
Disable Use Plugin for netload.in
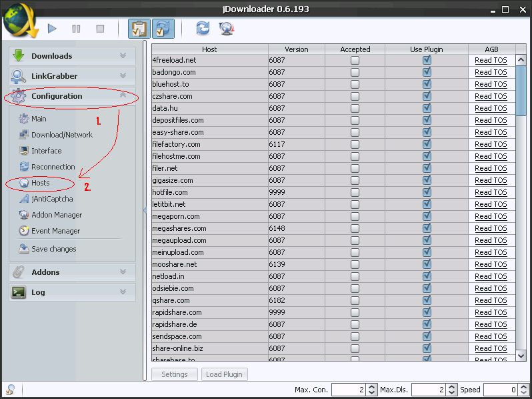pos(427,276)
